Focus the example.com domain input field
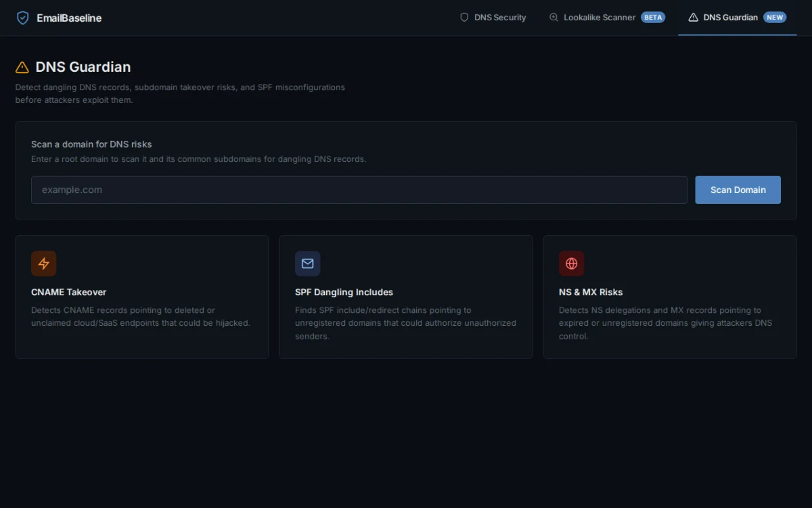 click(359, 190)
